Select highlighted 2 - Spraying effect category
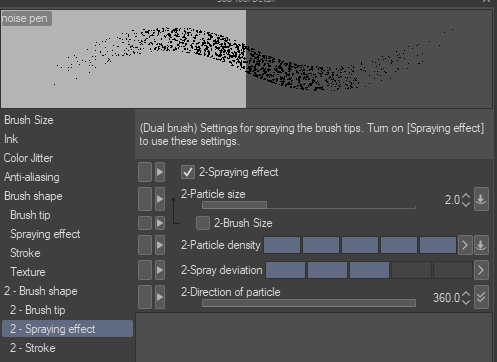The width and height of the screenshot is (497, 362). click(x=67, y=329)
